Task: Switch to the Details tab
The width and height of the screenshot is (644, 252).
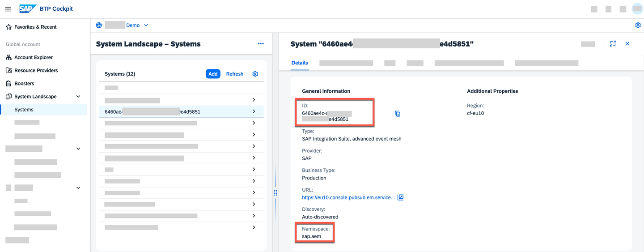Action: pyautogui.click(x=300, y=63)
